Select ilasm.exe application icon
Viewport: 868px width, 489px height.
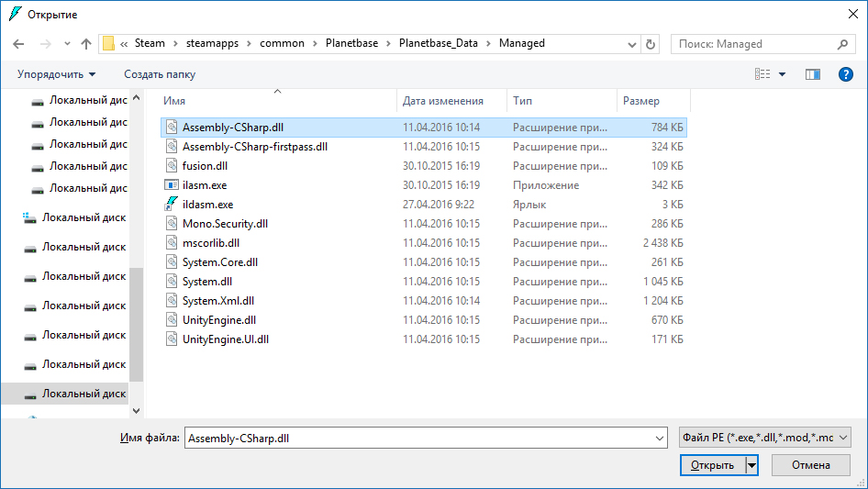(x=172, y=185)
